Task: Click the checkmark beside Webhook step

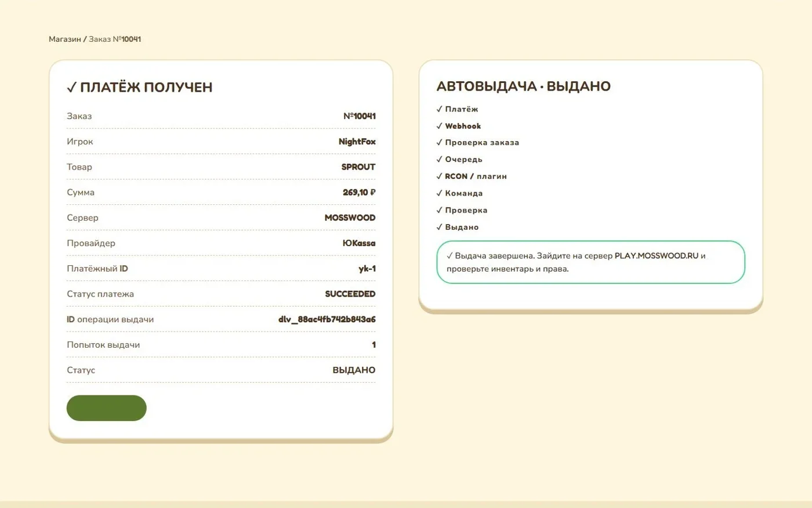Action: coord(439,126)
